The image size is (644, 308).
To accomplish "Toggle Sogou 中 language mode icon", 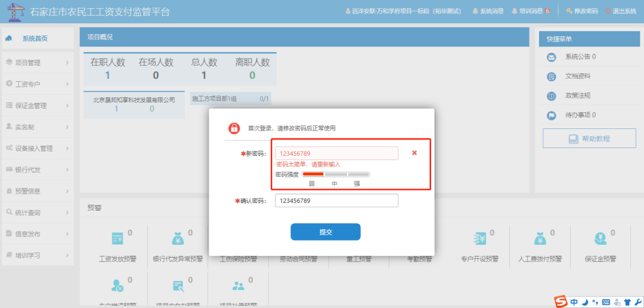I will coord(574,302).
